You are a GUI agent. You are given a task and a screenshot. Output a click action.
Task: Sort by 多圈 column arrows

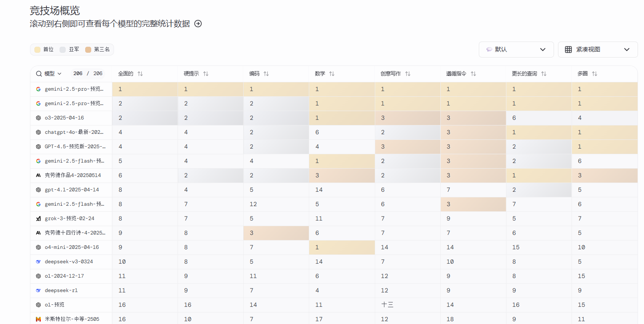594,74
